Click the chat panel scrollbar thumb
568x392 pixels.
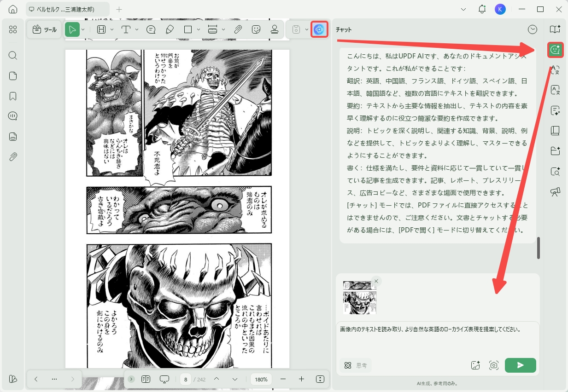tap(539, 248)
